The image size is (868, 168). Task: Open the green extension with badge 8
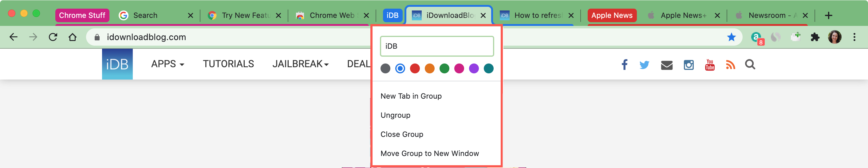[757, 38]
